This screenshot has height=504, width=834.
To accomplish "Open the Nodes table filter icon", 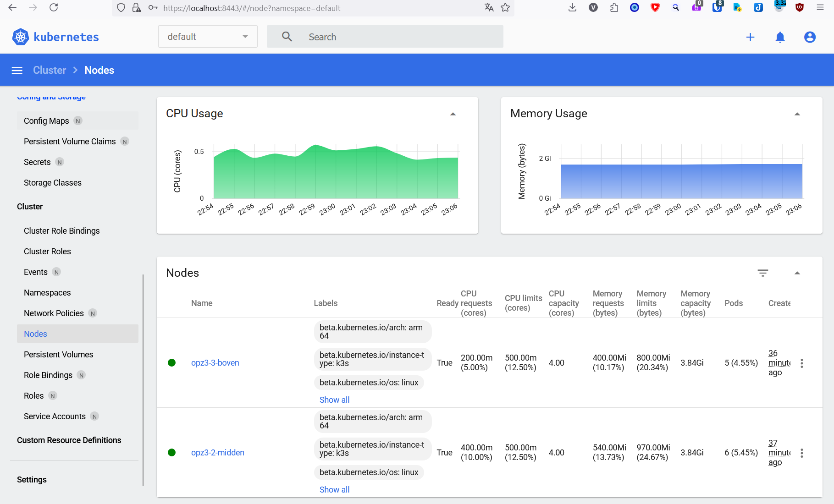I will click(x=762, y=273).
